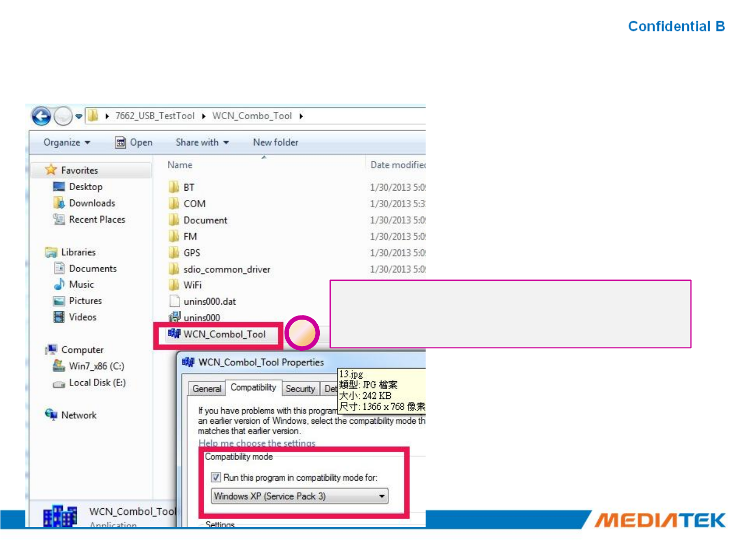Click the Network icon in sidebar
The width and height of the screenshot is (747, 560).
coord(51,415)
